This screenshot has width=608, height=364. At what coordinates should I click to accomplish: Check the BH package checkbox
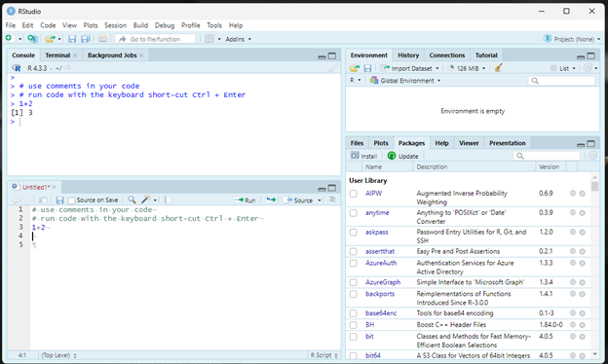pos(354,325)
